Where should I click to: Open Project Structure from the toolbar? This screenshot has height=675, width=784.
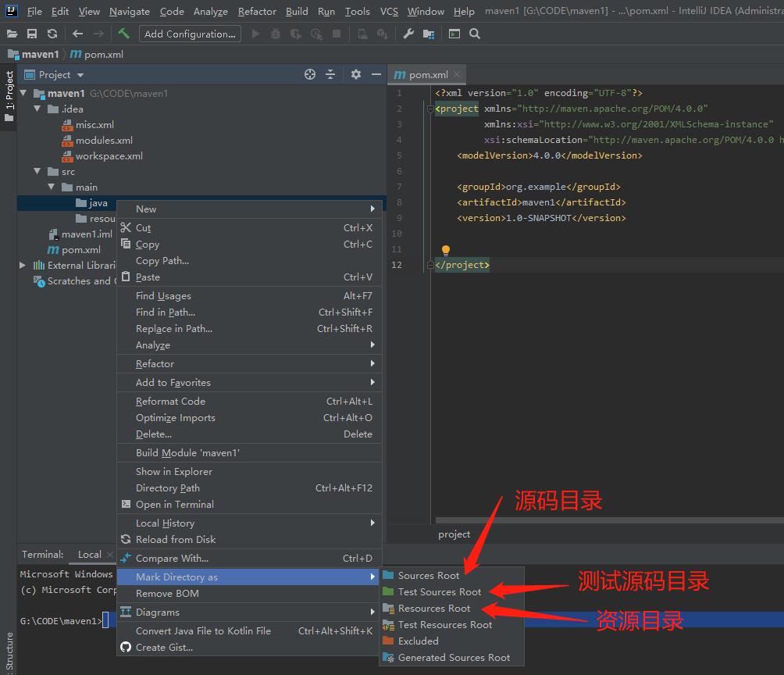(x=429, y=34)
